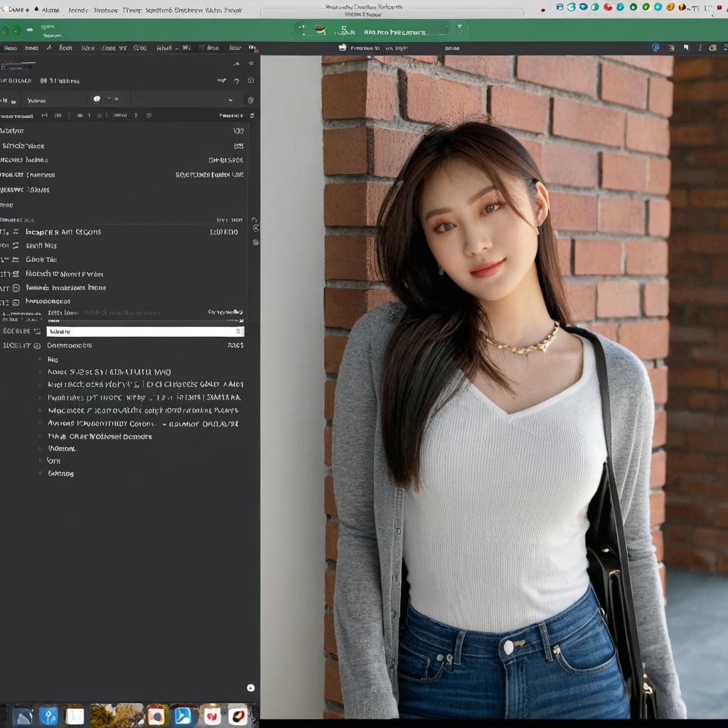Click the round white button at panel bottom

pos(251,687)
